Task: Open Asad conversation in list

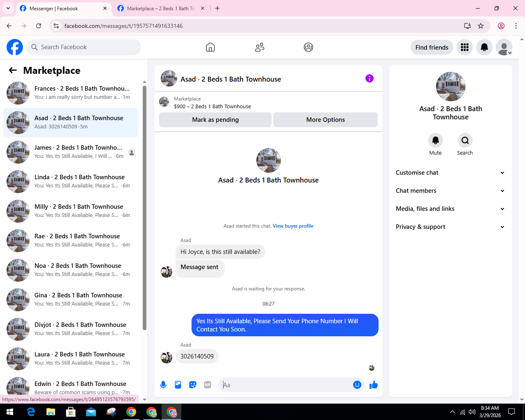Action: point(71,123)
